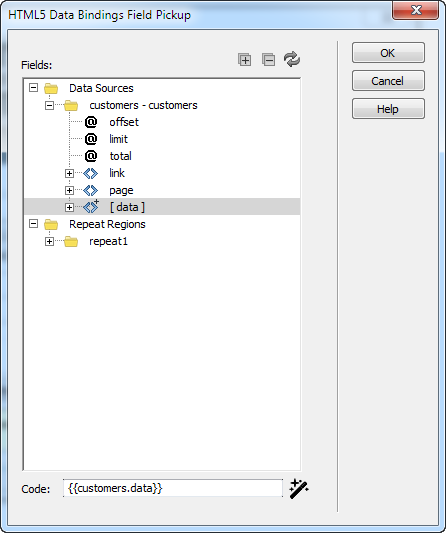Expand the repeat1 folder
Screen dimensions: 446x533
pos(49,241)
